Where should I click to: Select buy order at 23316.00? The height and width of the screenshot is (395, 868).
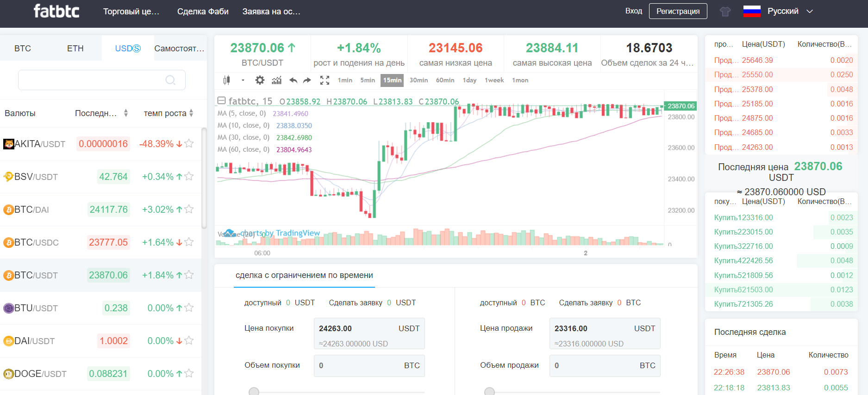tap(781, 217)
